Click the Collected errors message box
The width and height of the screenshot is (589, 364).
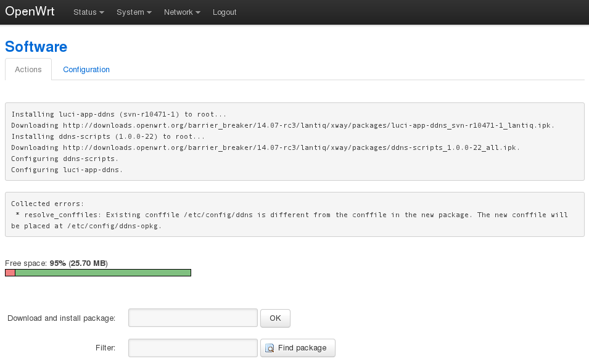pos(294,214)
